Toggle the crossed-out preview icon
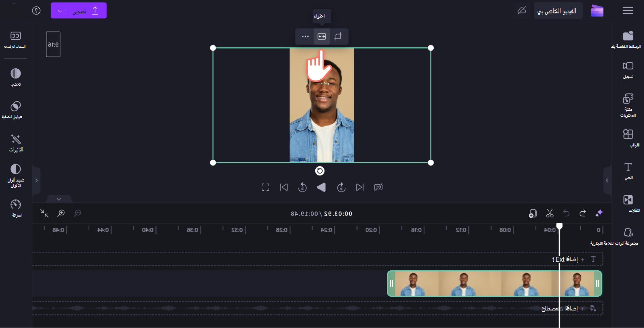 click(x=378, y=187)
